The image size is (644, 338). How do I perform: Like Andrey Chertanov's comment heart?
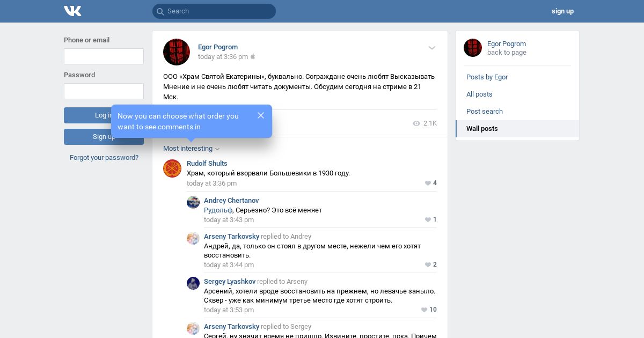click(x=428, y=220)
